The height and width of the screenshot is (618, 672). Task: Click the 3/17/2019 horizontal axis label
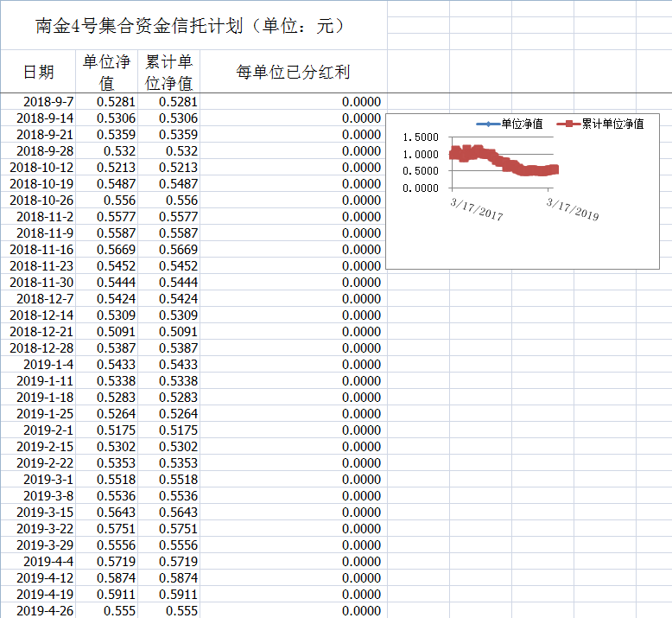(x=573, y=209)
